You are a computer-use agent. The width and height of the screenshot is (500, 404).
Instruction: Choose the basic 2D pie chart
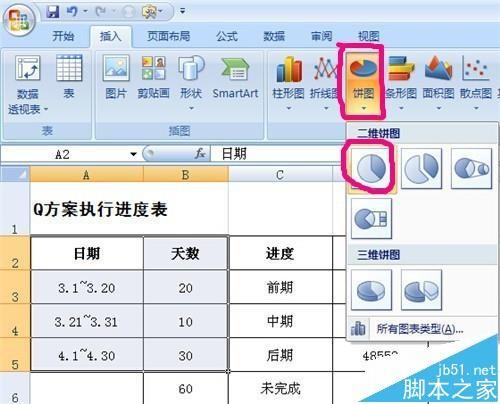pos(372,169)
